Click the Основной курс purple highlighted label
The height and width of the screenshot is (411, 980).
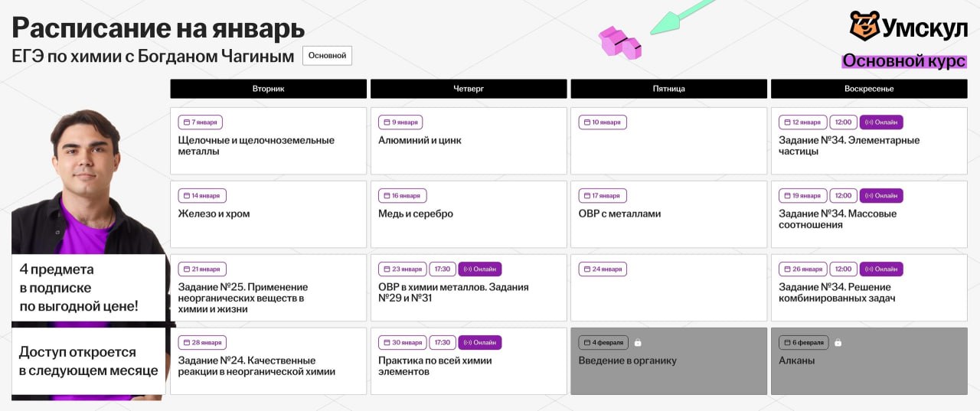903,61
